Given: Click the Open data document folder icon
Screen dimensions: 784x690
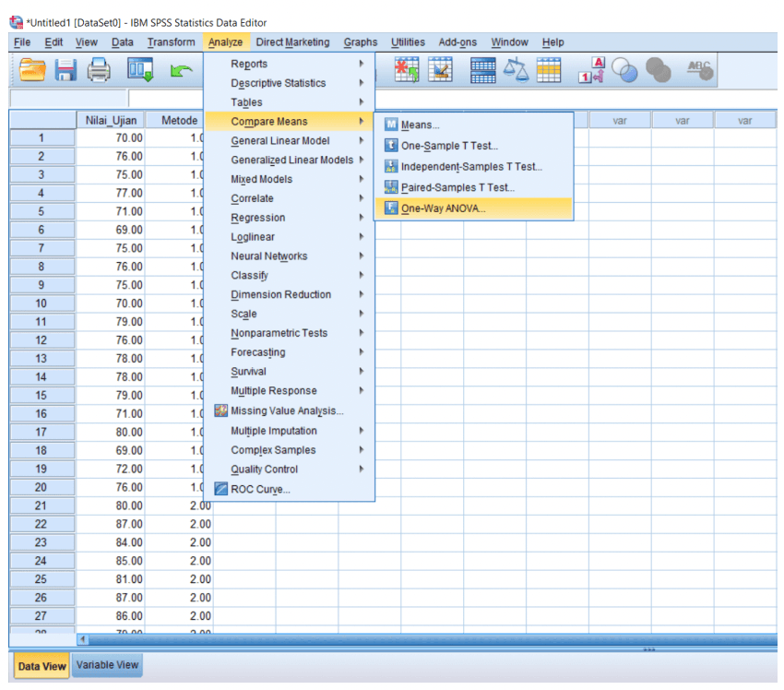Looking at the screenshot, I should point(32,69).
